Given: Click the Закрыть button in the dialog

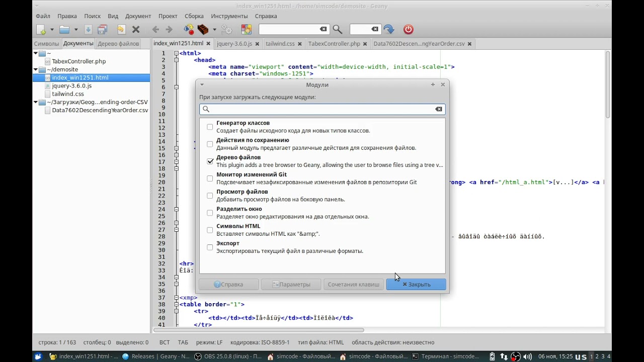Looking at the screenshot, I should (x=416, y=285).
